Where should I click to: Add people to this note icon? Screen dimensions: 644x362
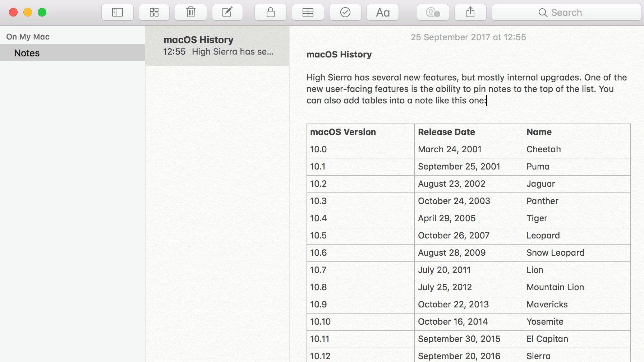coord(433,12)
